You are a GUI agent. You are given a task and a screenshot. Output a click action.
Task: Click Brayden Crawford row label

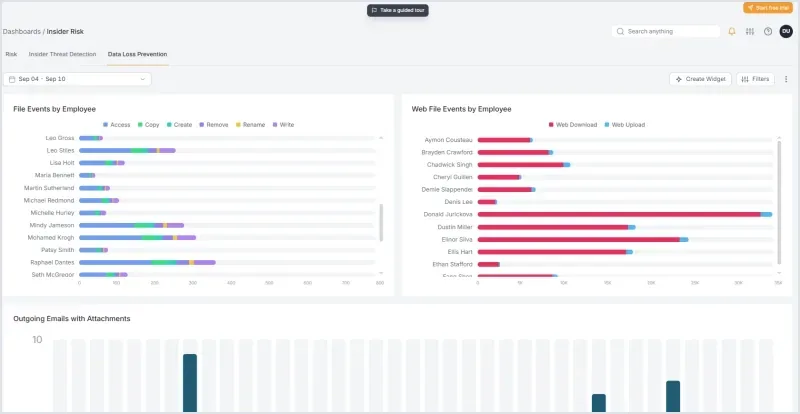coord(447,152)
